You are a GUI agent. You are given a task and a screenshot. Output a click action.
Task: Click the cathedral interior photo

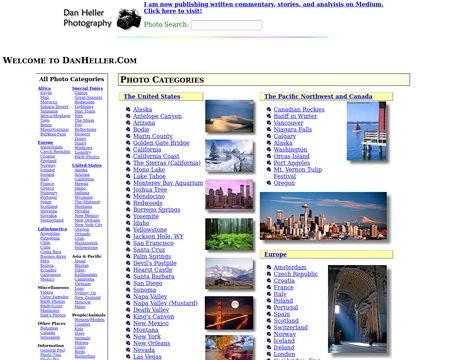[x=357, y=309]
